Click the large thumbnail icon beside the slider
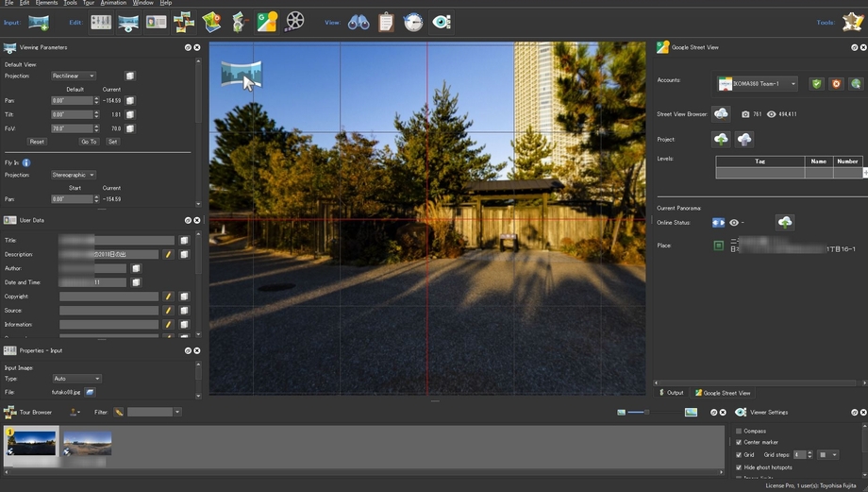868x492 pixels. coord(691,413)
